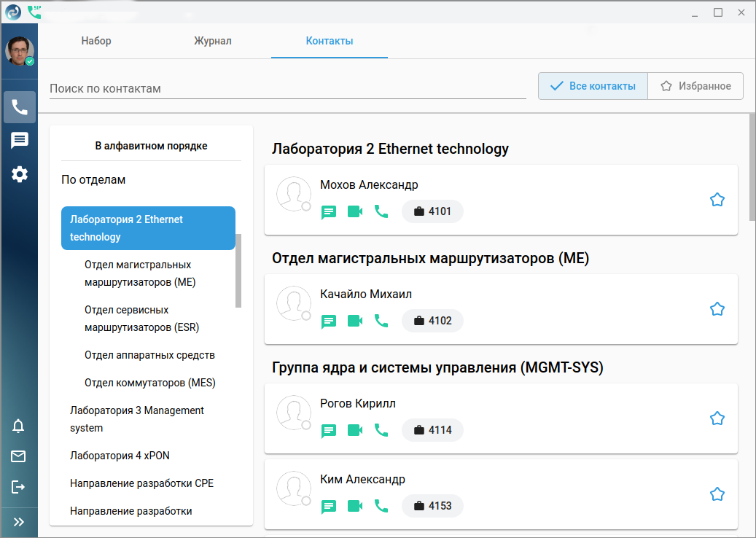This screenshot has width=756, height=538.
Task: Show Избранное favorites filter
Action: tap(695, 86)
